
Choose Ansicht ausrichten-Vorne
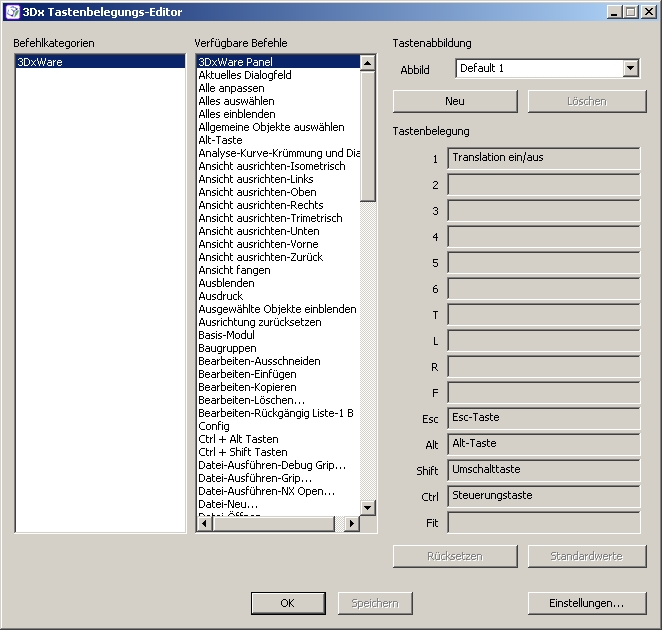pos(278,244)
